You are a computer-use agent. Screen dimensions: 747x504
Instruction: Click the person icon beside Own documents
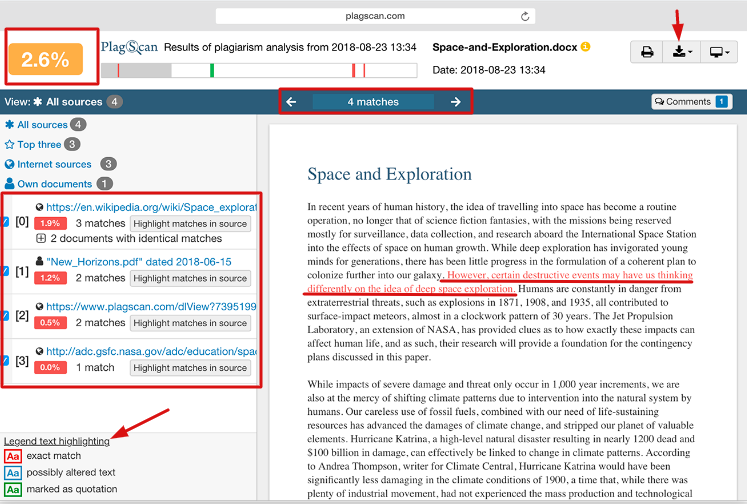click(9, 184)
